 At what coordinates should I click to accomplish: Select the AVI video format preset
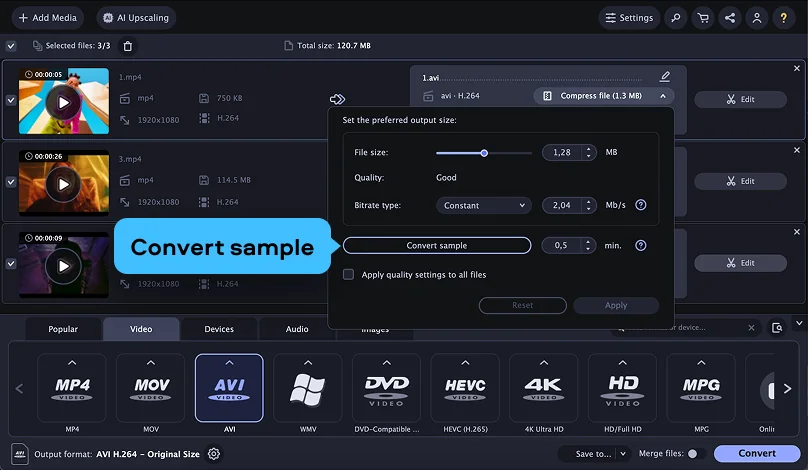click(229, 387)
